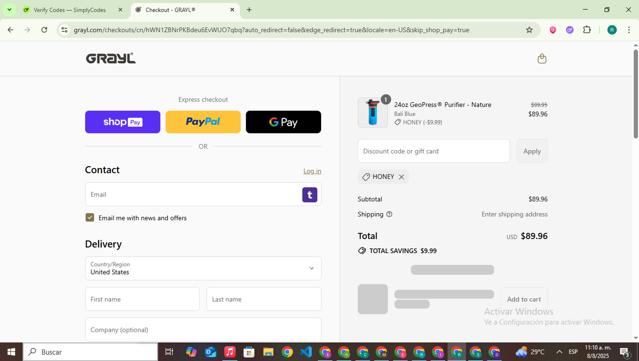Pay with PayPal
The image size is (639, 361).
[203, 122]
